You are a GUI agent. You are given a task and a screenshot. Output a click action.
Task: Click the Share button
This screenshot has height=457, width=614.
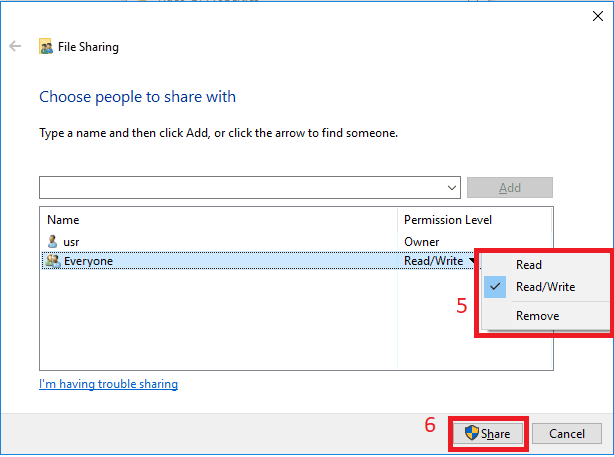tap(488, 434)
